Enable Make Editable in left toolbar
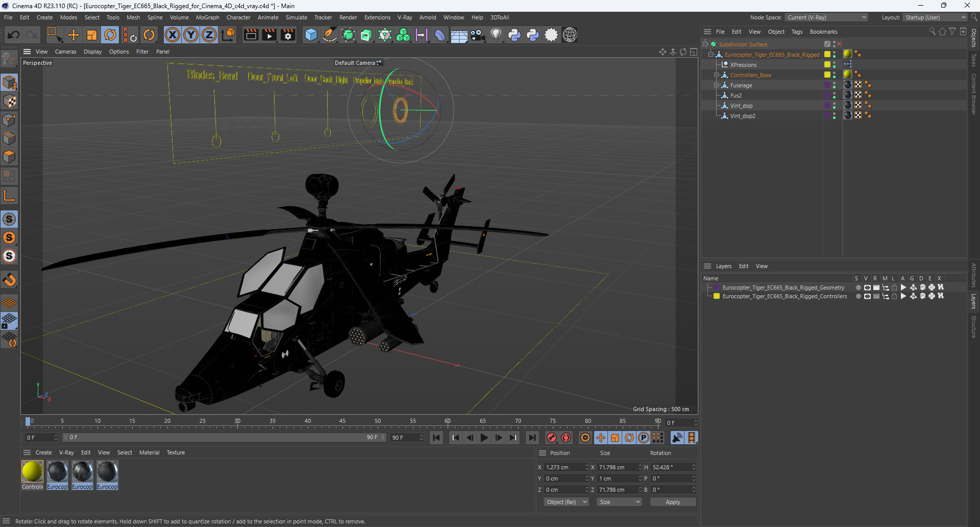 [x=9, y=59]
